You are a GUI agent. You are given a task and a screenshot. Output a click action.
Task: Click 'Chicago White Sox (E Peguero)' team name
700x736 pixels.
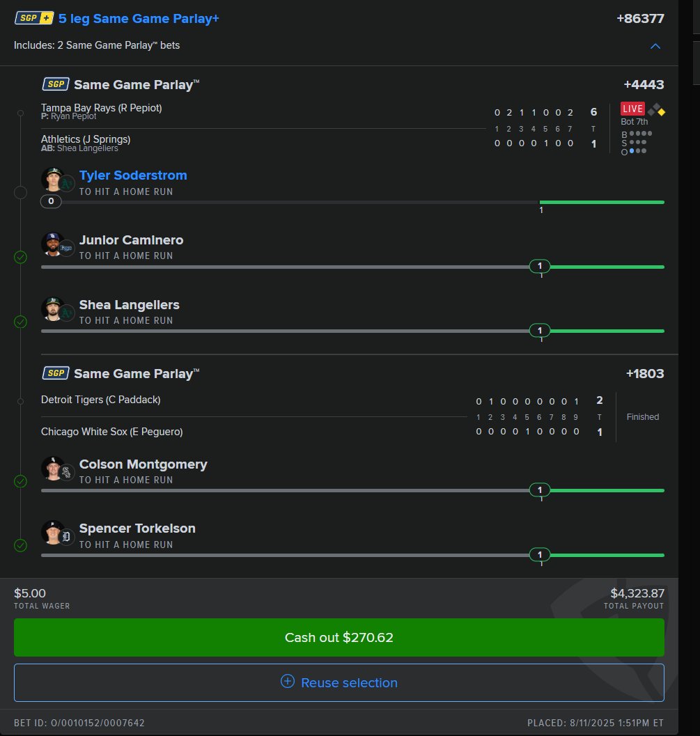pyautogui.click(x=111, y=432)
